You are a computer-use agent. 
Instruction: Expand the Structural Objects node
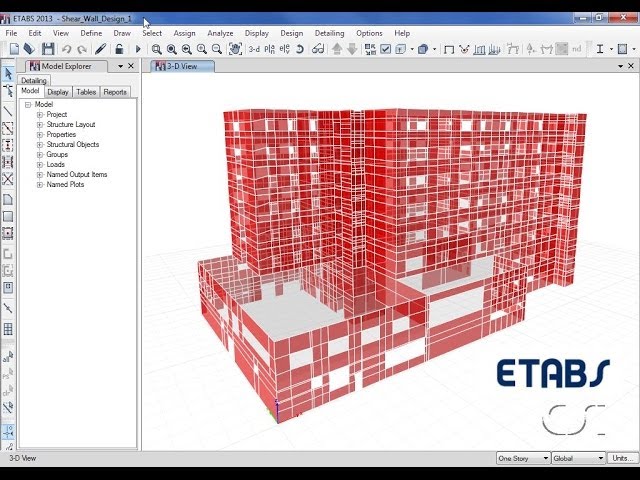click(x=40, y=144)
